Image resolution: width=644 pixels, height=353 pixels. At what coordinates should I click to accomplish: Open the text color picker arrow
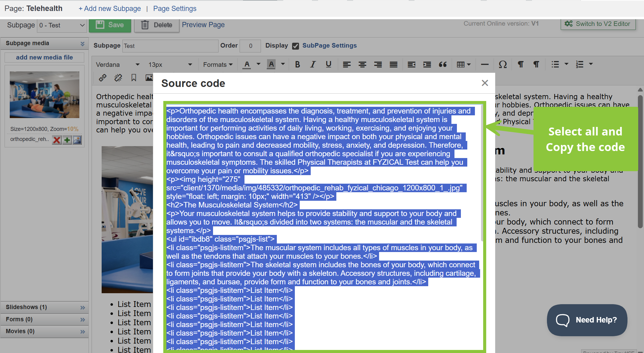pyautogui.click(x=259, y=64)
